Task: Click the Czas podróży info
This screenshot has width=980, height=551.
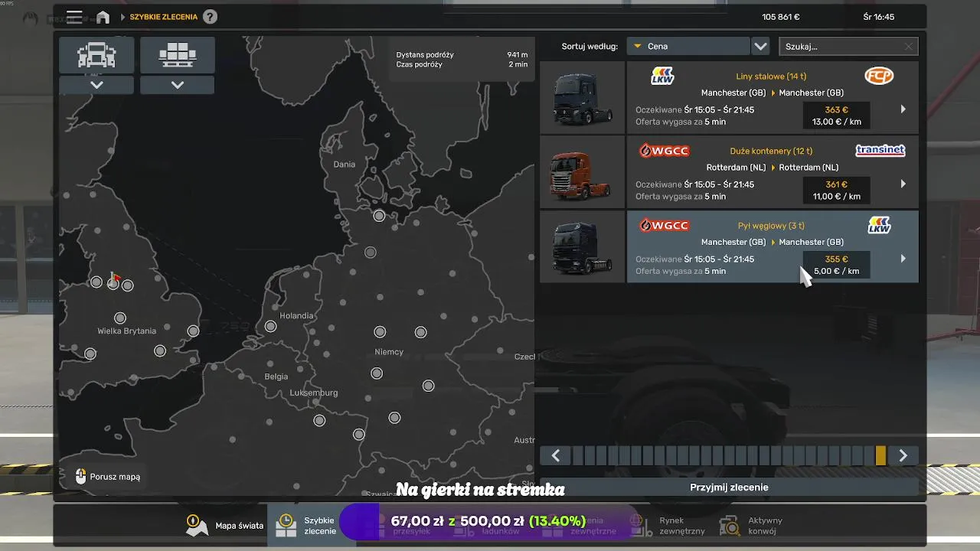Action: (x=462, y=64)
